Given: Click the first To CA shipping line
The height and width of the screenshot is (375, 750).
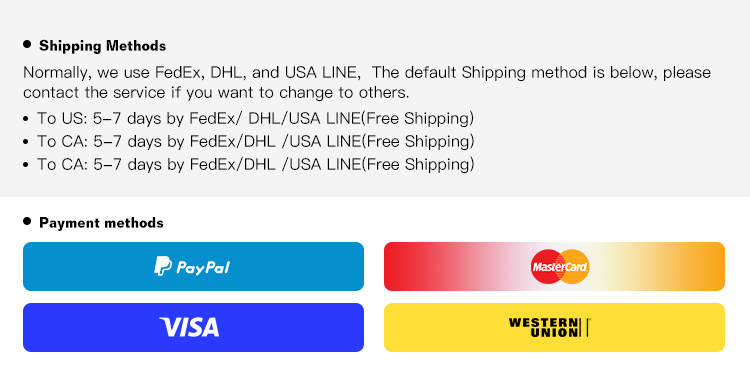Looking at the screenshot, I should coord(255,142).
